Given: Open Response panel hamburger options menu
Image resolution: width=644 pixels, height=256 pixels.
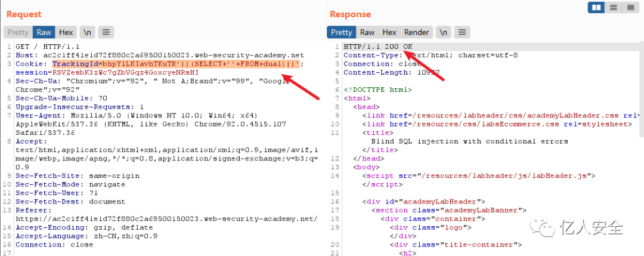Looking at the screenshot, I should tap(463, 32).
